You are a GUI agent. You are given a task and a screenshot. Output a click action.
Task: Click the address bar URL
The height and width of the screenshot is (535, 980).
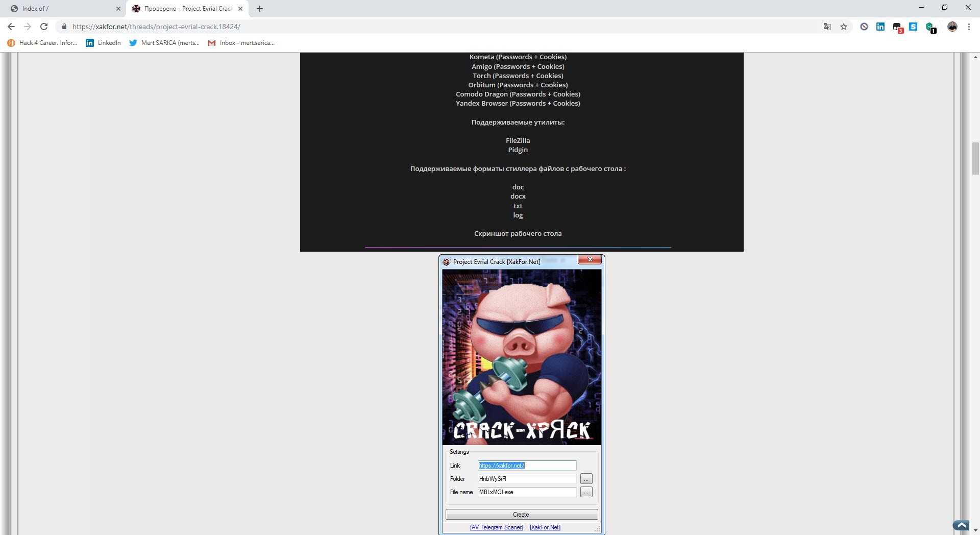point(156,27)
